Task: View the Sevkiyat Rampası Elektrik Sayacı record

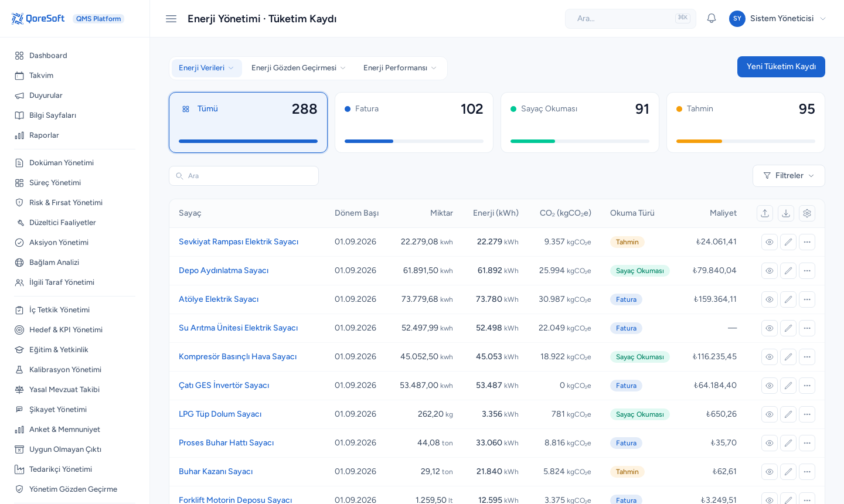Action: pyautogui.click(x=770, y=242)
